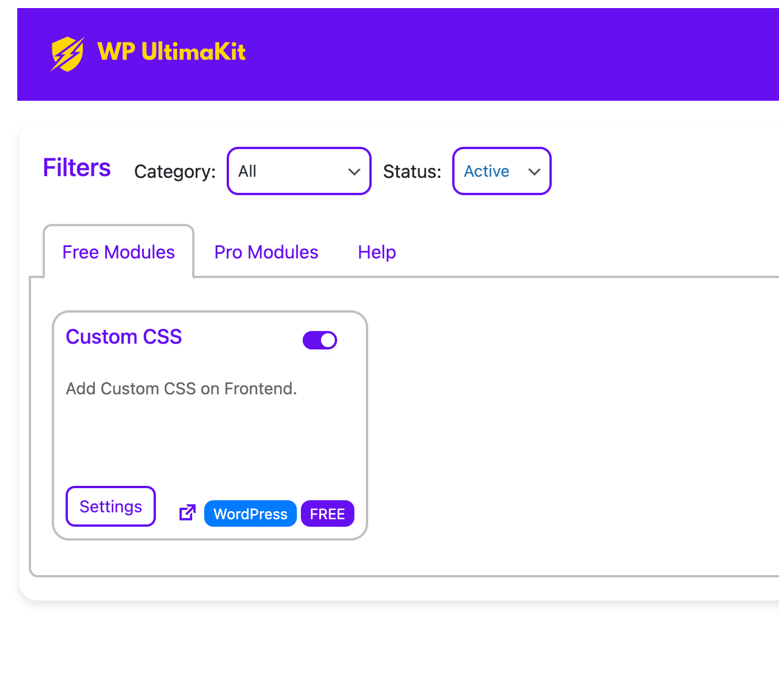Switch to the Pro Modules tab
Viewport: 779px width, 700px height.
(266, 252)
